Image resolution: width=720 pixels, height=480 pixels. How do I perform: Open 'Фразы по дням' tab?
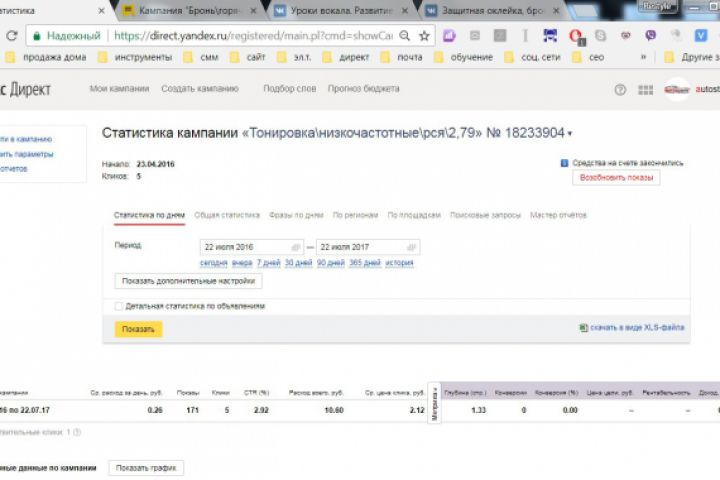[x=296, y=215]
